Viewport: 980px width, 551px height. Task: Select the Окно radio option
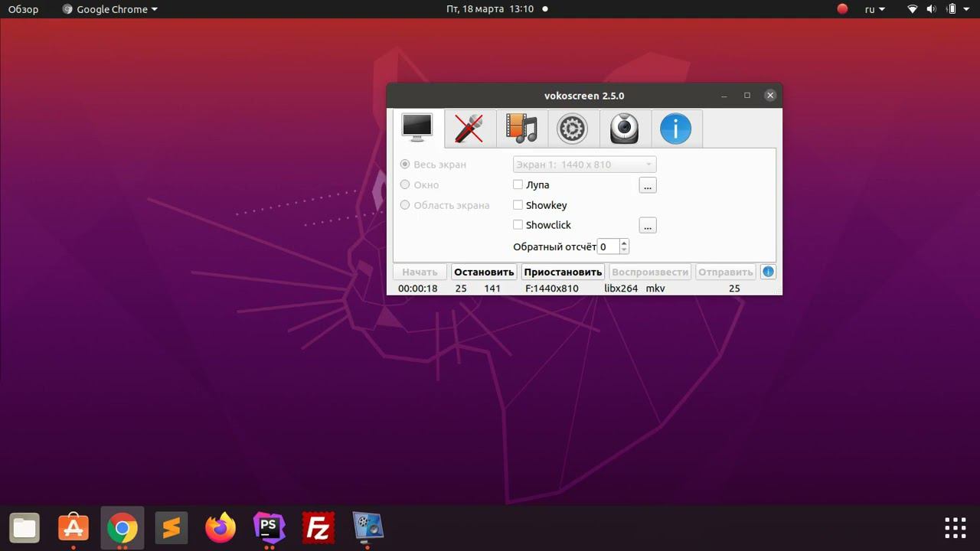(x=420, y=184)
